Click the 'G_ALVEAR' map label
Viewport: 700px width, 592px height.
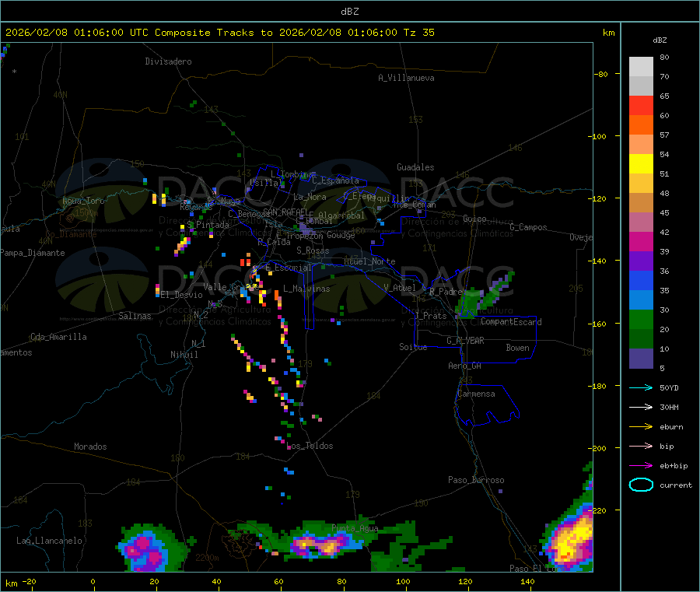click(x=466, y=341)
